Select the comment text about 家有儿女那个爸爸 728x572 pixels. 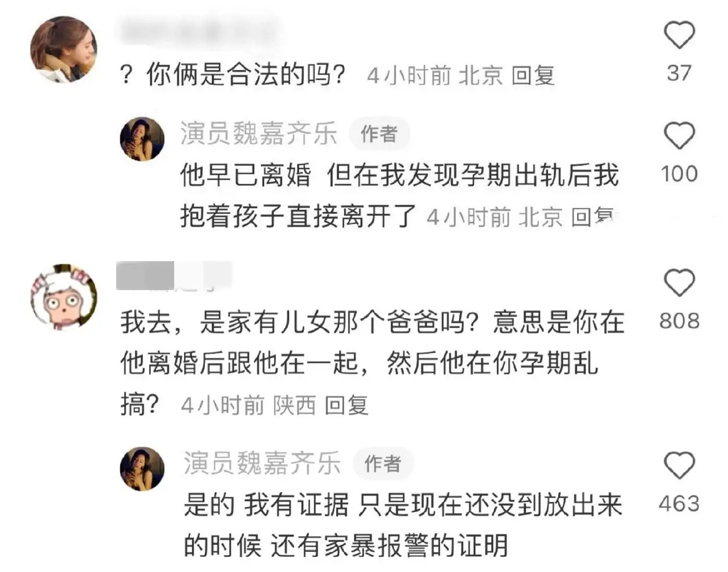[372, 363]
